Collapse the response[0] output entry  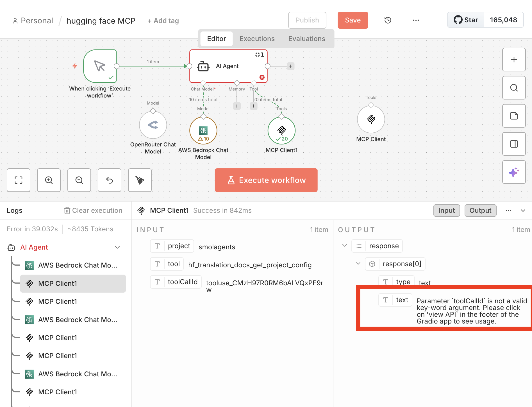click(358, 264)
